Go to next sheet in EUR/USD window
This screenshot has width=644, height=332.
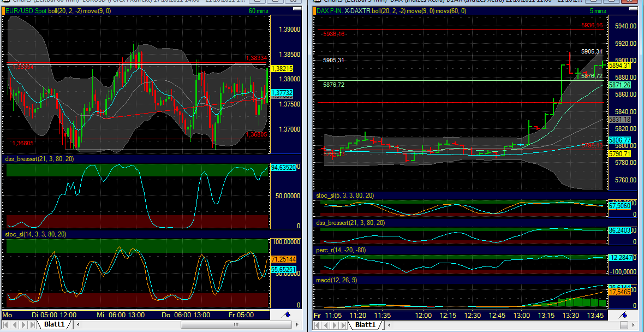[23, 325]
